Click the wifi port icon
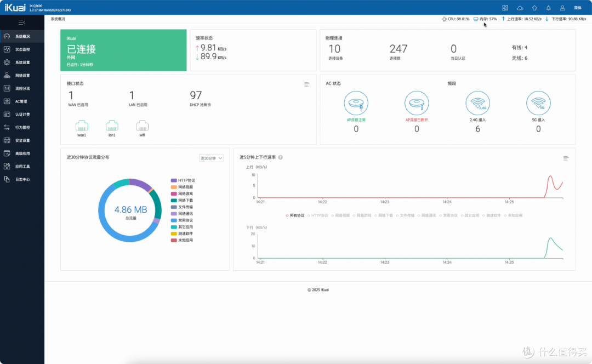 pyautogui.click(x=142, y=126)
